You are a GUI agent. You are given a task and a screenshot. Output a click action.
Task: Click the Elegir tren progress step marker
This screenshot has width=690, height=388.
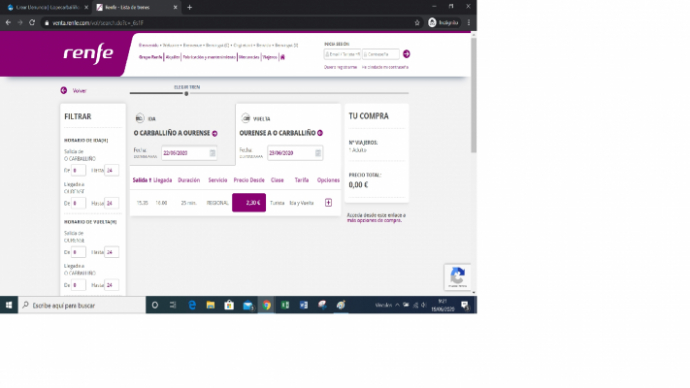187,93
